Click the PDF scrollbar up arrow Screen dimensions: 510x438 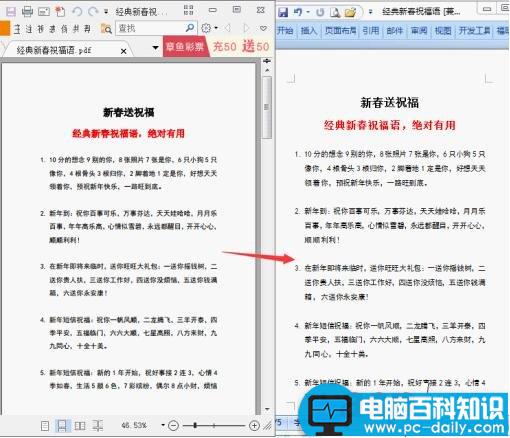click(x=267, y=70)
